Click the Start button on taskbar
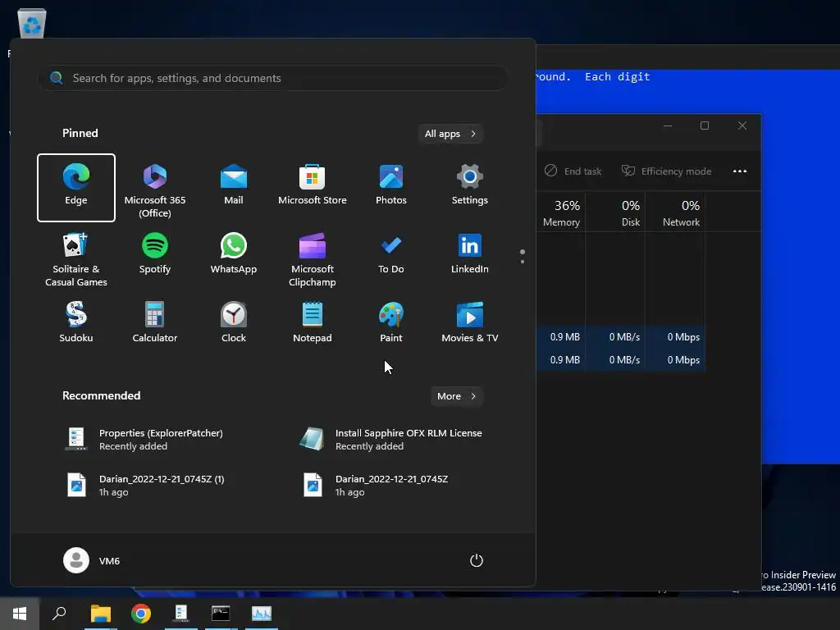This screenshot has width=840, height=630. (20, 614)
